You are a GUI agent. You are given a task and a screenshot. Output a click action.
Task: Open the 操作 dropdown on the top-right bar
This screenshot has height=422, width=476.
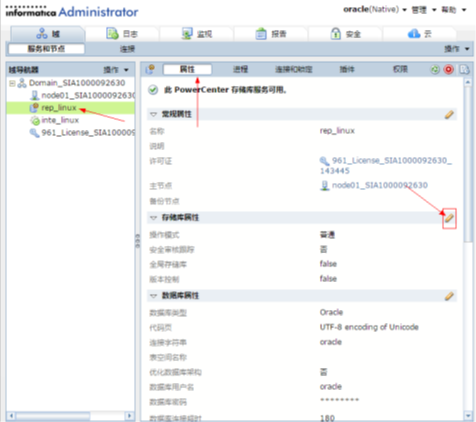tap(457, 49)
